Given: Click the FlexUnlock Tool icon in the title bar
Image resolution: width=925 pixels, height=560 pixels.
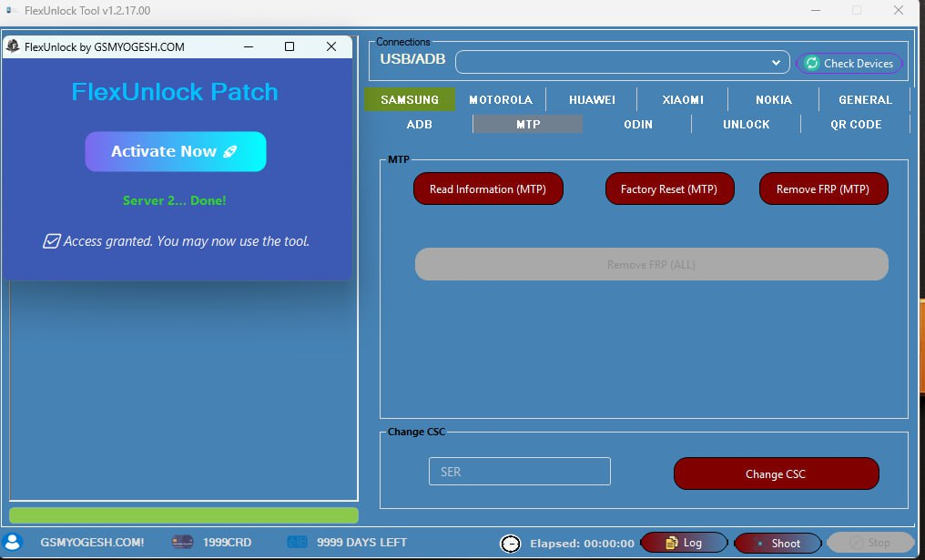Looking at the screenshot, I should pyautogui.click(x=8, y=10).
